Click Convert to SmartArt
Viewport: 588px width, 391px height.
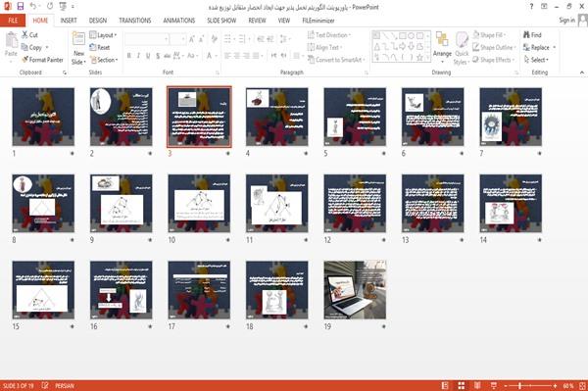pyautogui.click(x=336, y=60)
